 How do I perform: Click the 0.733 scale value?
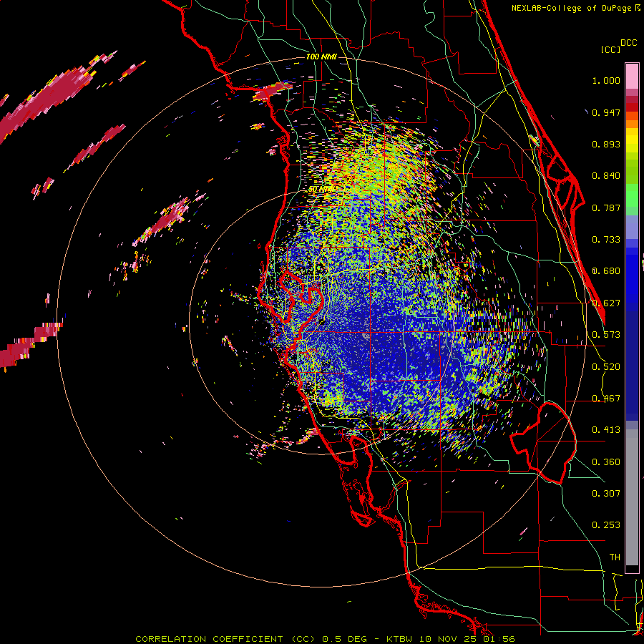pos(606,240)
